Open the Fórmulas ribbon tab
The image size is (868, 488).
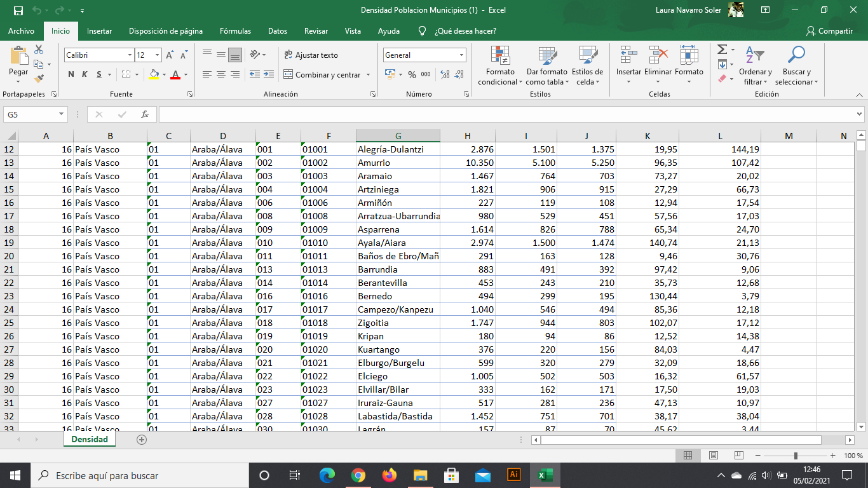pos(235,31)
